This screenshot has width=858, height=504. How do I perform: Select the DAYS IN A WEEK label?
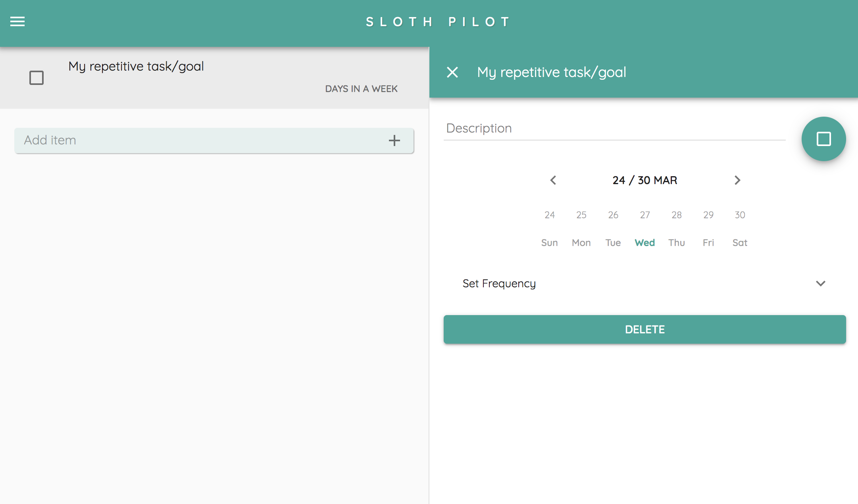point(361,89)
